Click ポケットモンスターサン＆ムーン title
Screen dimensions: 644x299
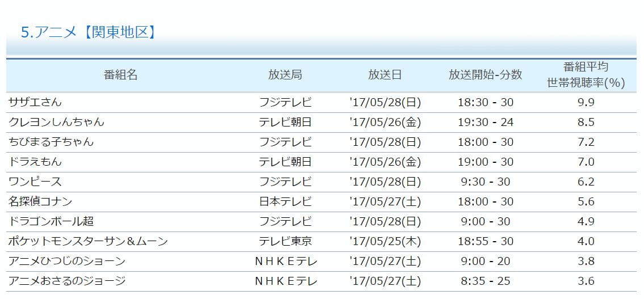(x=88, y=241)
